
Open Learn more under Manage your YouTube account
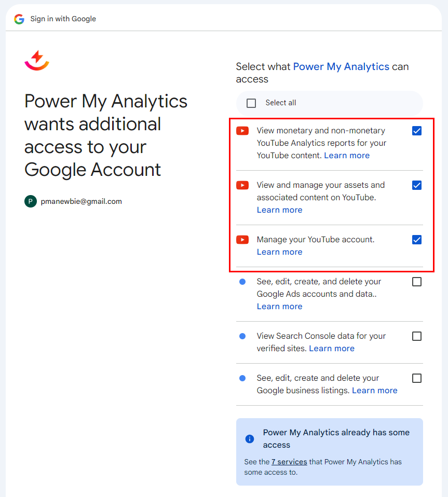coord(279,252)
